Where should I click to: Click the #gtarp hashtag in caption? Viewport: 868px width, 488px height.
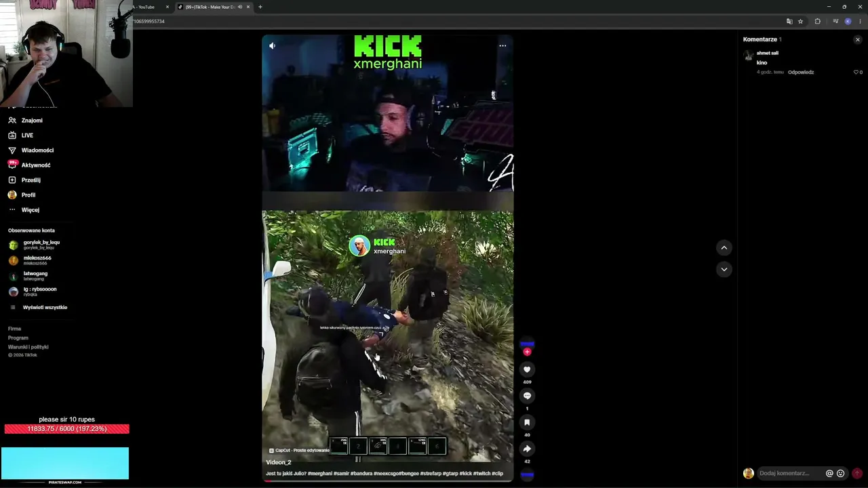pos(450,474)
